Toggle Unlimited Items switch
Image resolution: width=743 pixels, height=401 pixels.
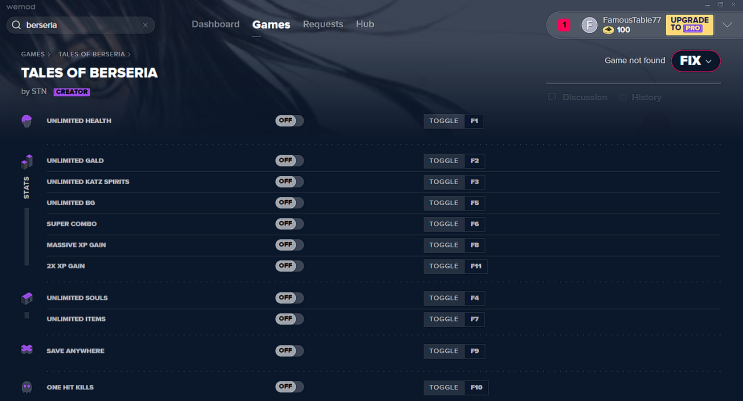tap(289, 319)
